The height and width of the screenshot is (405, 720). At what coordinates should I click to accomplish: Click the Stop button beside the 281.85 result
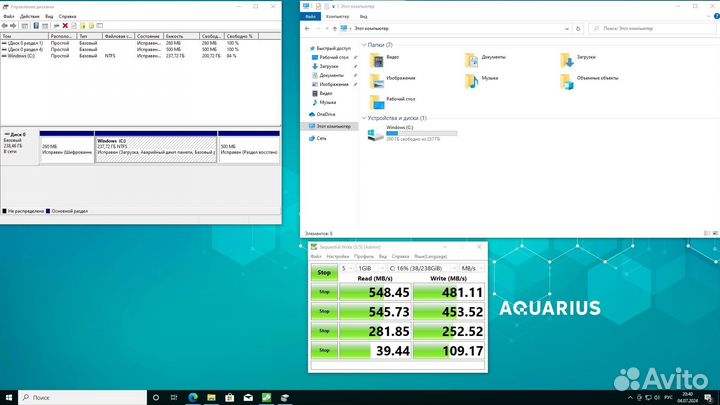click(x=324, y=331)
